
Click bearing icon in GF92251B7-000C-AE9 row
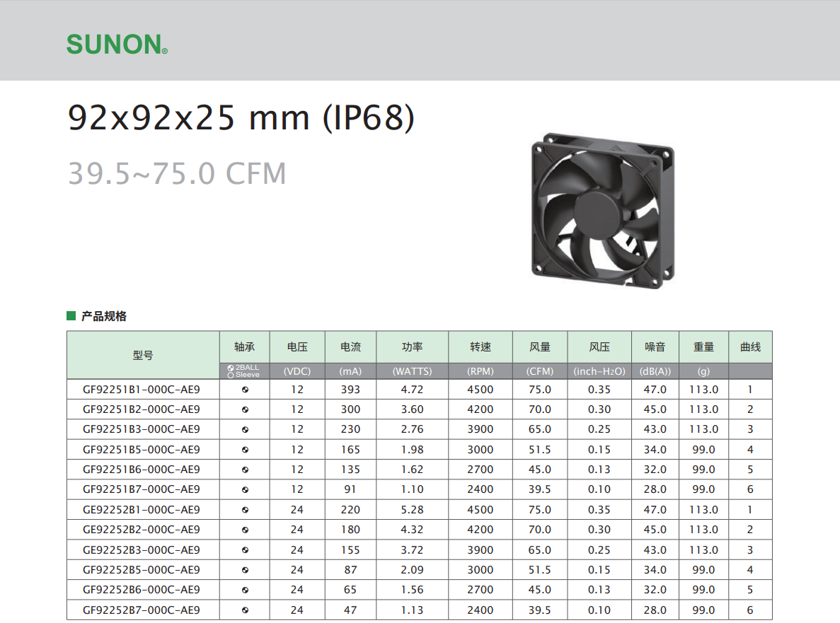[x=245, y=490]
